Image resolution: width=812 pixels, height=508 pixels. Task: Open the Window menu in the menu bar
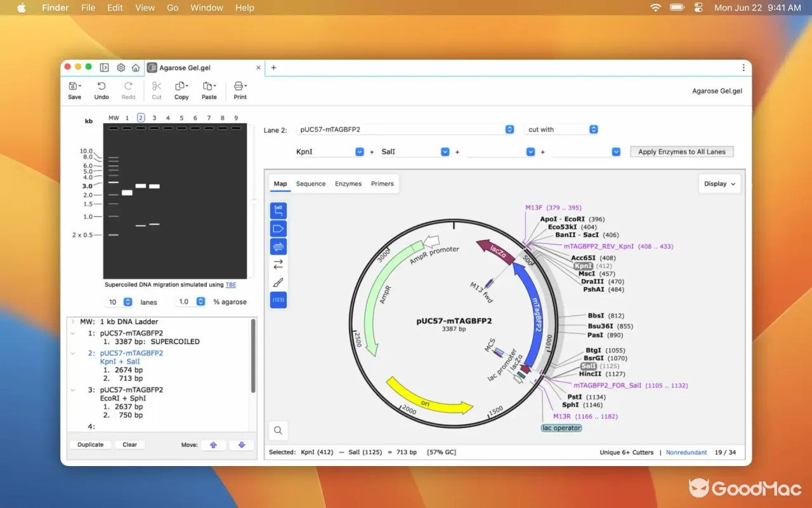coord(207,8)
